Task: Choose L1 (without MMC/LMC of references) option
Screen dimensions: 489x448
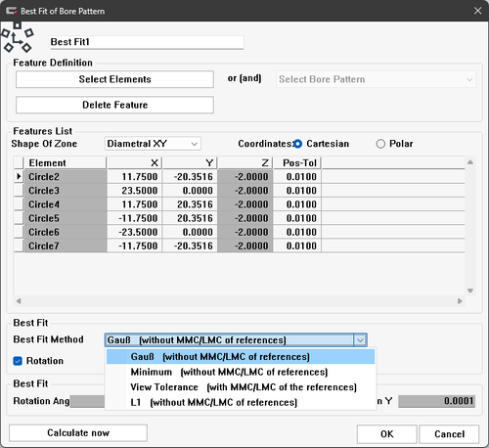Action: [241, 402]
